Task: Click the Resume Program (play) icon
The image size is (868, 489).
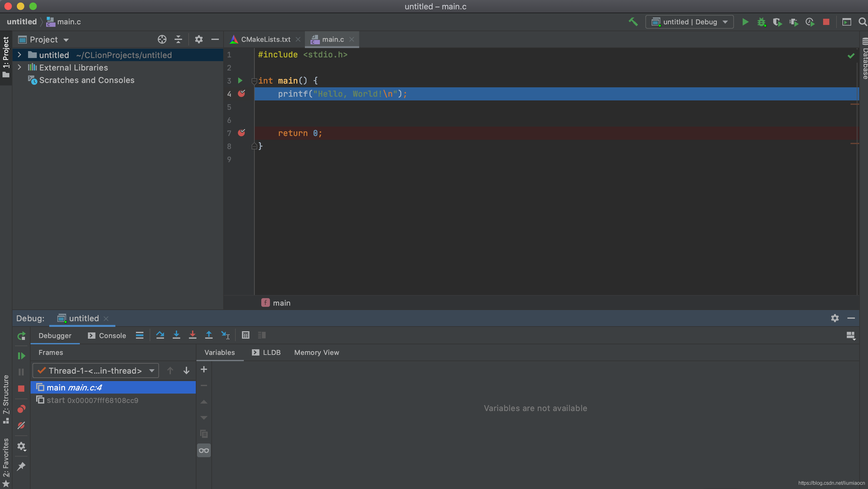Action: point(20,356)
